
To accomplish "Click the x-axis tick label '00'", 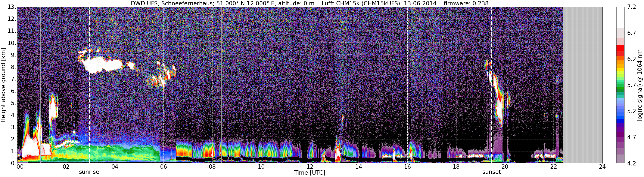I will coord(20,167).
